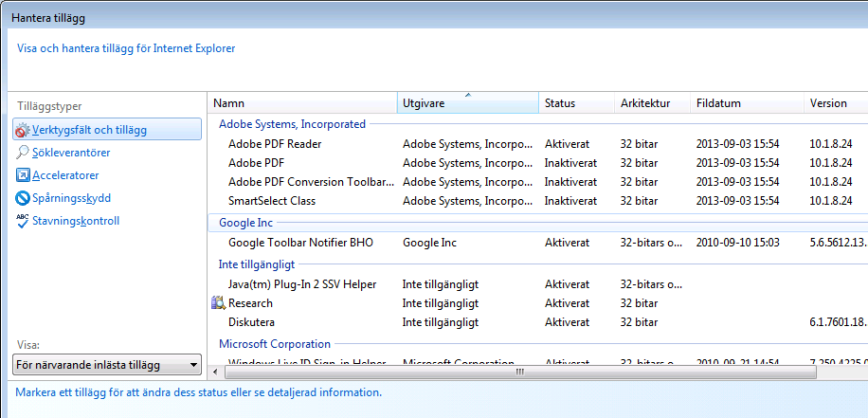The height and width of the screenshot is (418, 868).
Task: Select Adobe PDF Conversion Toolbar add-on
Action: 312,182
